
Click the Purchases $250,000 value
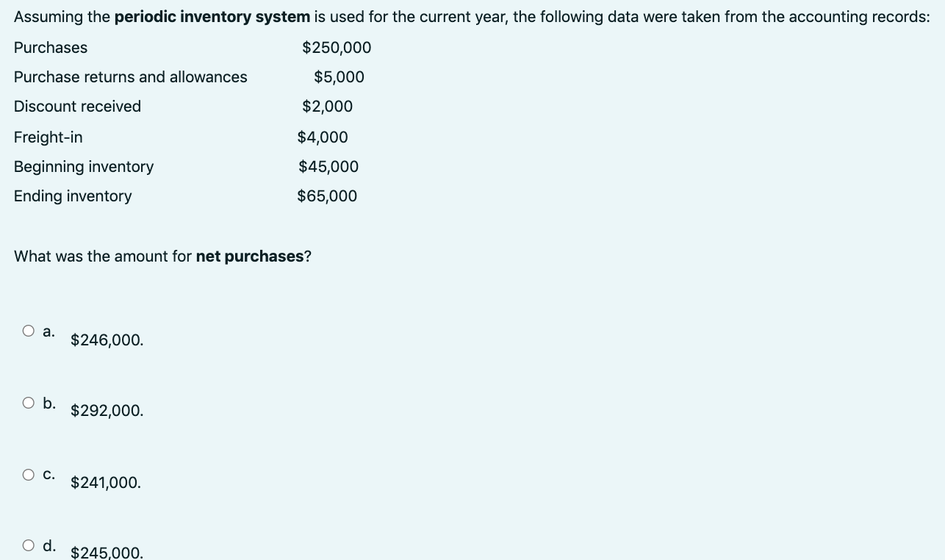click(x=337, y=47)
